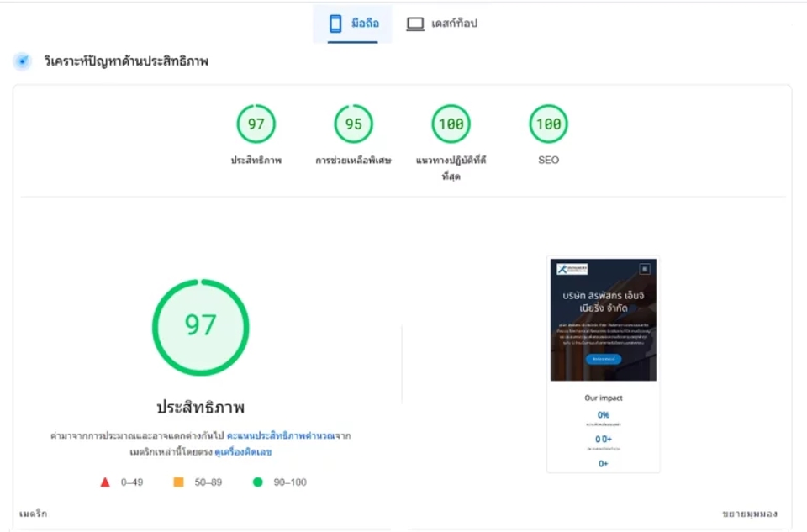Click the SEO label text
Viewport: 807px width, 532px height.
click(549, 160)
